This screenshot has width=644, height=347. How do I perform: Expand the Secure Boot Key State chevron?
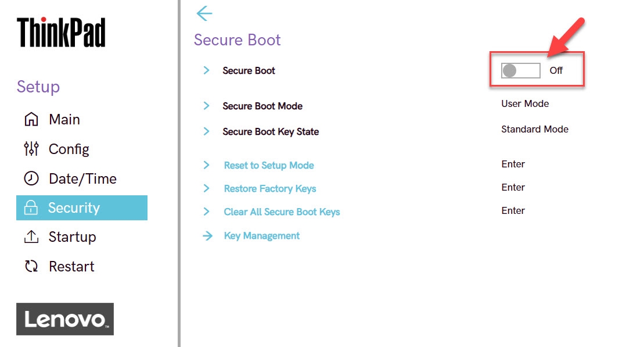coord(206,131)
